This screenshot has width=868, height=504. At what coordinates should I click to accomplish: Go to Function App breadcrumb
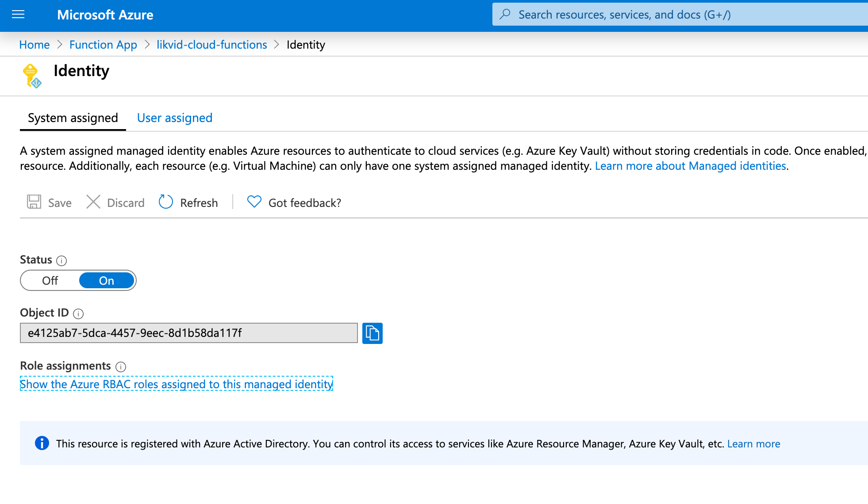pyautogui.click(x=103, y=45)
